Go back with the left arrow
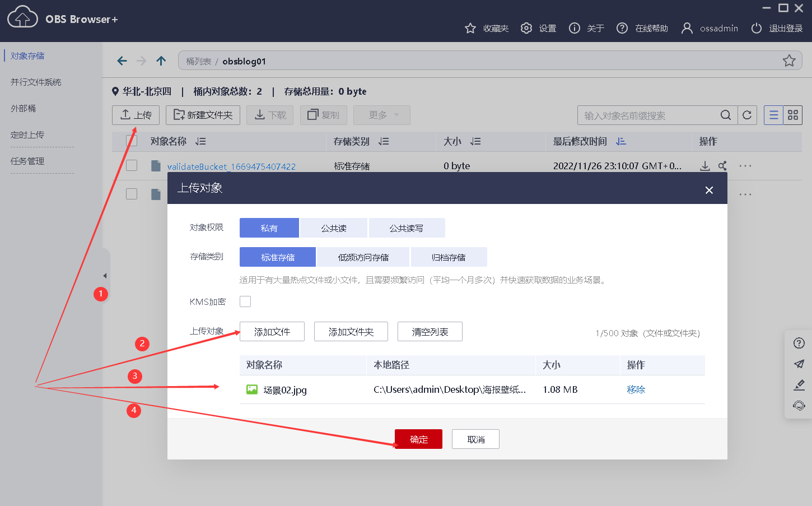This screenshot has height=506, width=812. tap(122, 61)
